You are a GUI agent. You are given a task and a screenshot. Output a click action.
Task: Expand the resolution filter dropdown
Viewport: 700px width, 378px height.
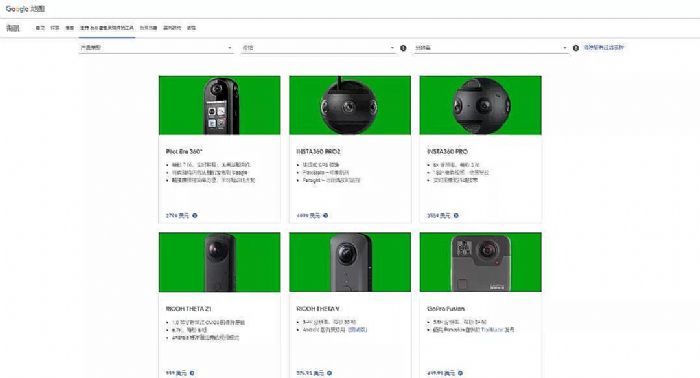point(491,47)
